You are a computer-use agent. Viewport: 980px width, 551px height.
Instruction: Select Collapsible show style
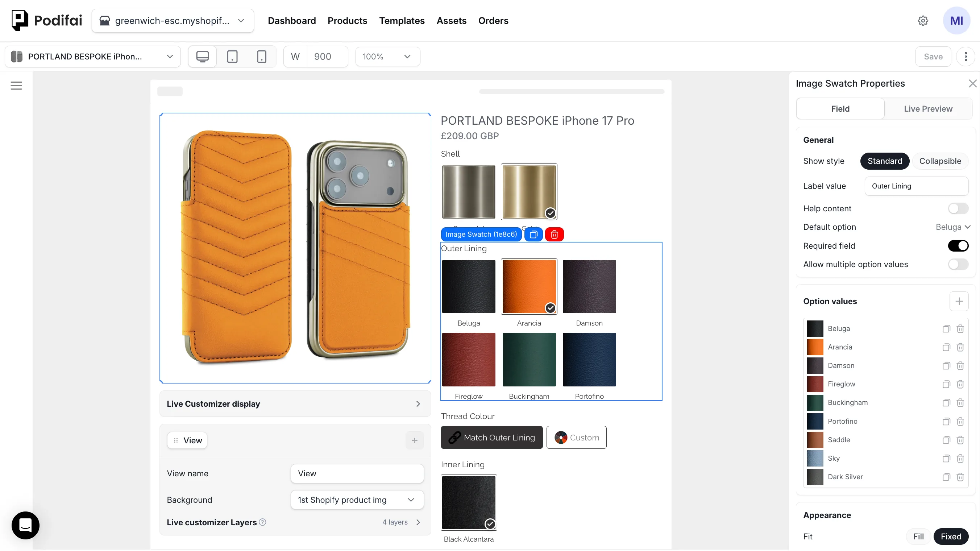[940, 161]
